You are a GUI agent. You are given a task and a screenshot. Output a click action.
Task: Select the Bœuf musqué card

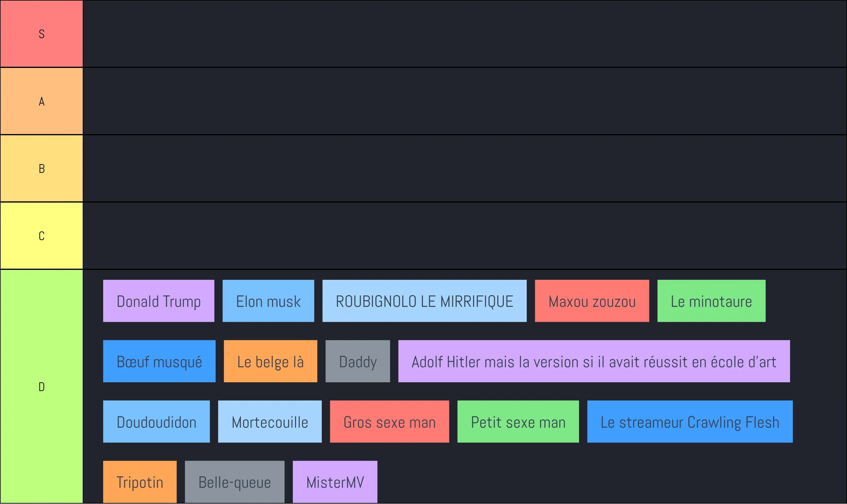[x=159, y=361]
